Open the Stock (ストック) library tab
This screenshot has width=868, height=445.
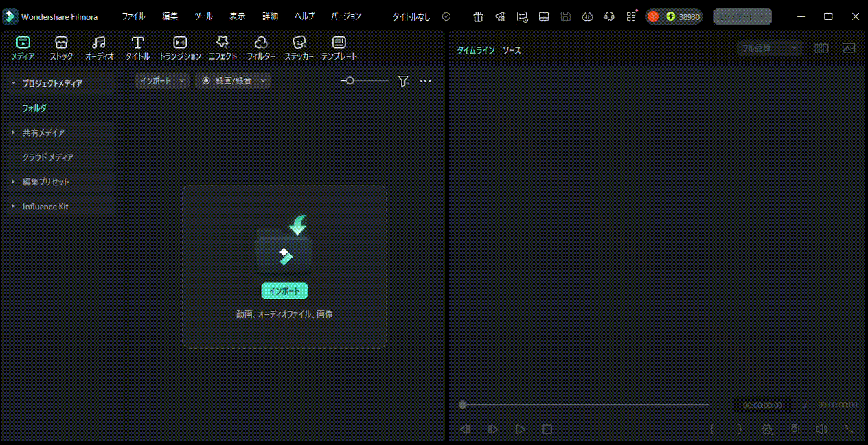61,48
